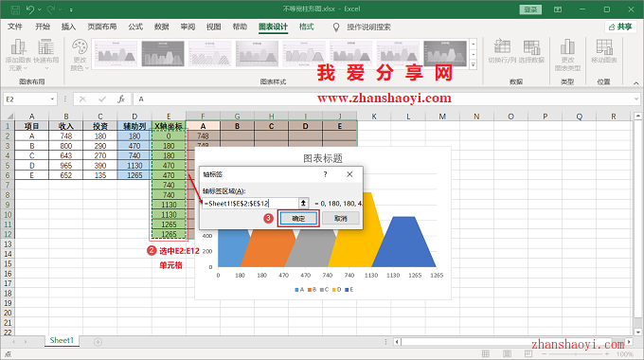Viewport: 644px width, 360px height.
Task: Select the 图表设计 ribbon tab
Action: (273, 27)
